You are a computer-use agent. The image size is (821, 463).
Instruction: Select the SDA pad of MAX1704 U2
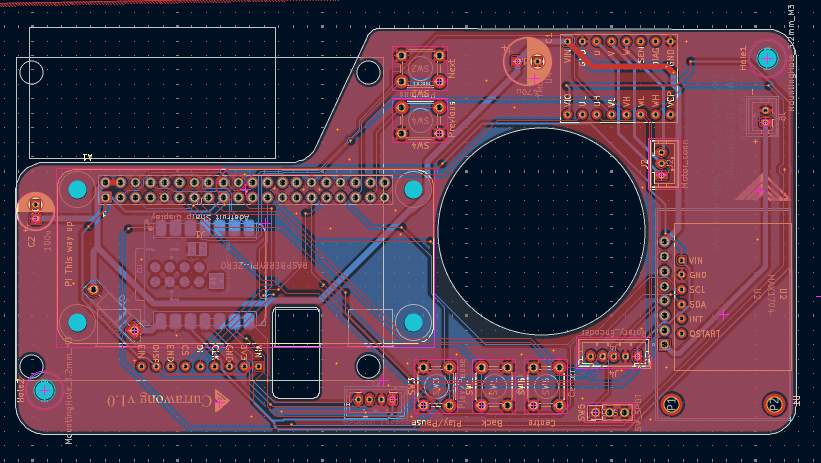[681, 304]
